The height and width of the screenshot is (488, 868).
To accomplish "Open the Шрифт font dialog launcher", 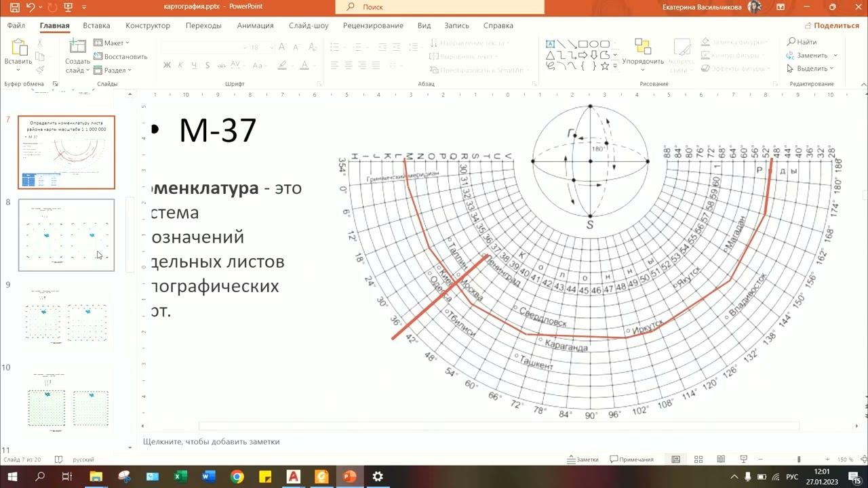I will pyautogui.click(x=319, y=84).
